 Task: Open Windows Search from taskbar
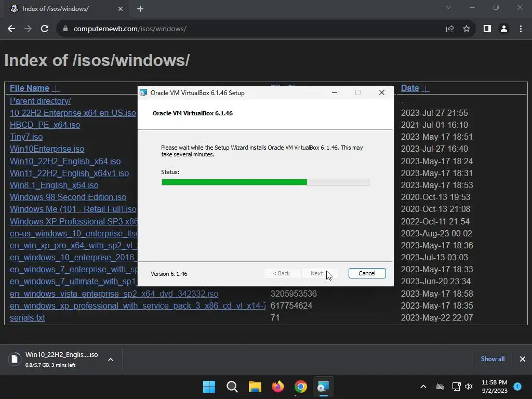coord(232,387)
